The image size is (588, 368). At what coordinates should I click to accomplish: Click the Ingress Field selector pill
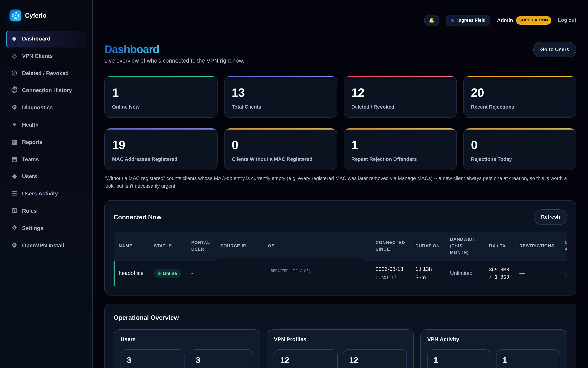pyautogui.click(x=468, y=20)
